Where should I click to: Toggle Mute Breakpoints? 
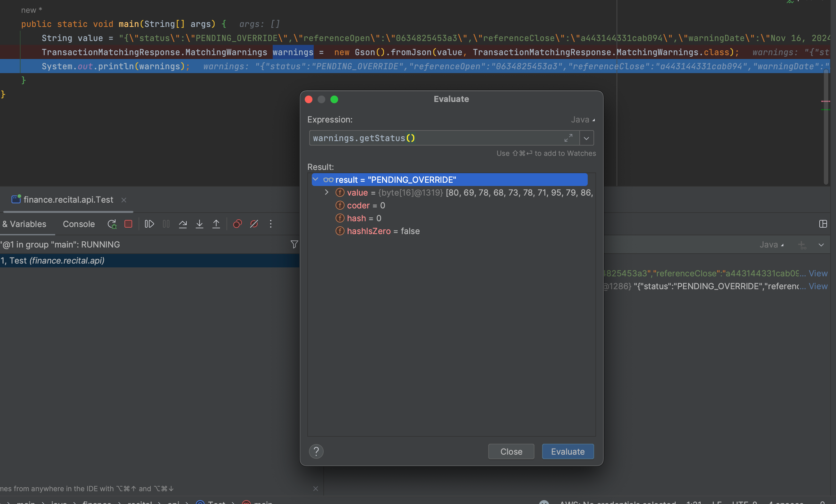254,224
